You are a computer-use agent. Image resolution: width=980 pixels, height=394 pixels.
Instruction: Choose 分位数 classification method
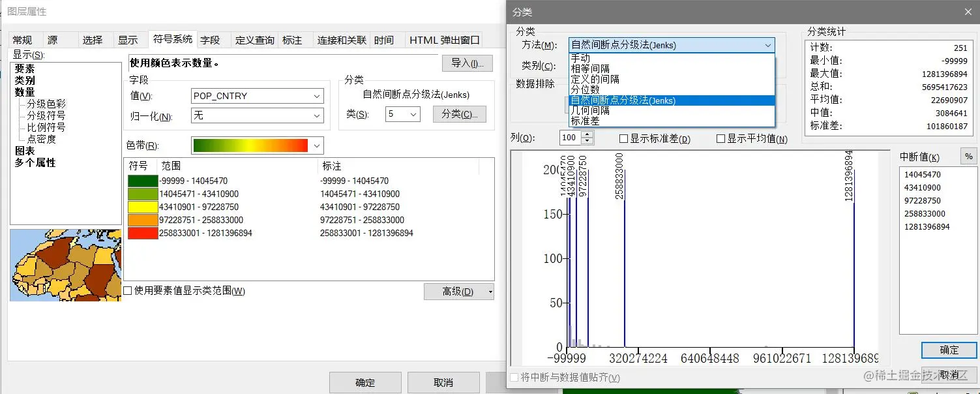pos(672,89)
